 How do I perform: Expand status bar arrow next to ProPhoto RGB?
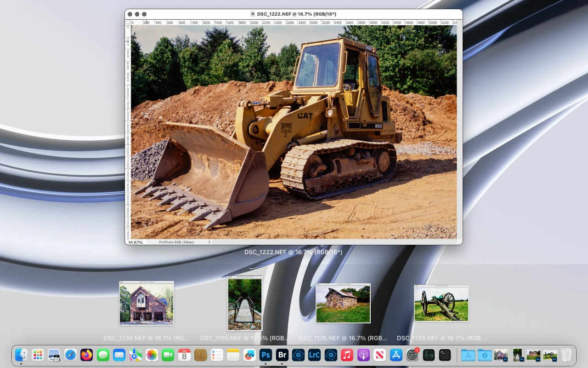pos(209,242)
